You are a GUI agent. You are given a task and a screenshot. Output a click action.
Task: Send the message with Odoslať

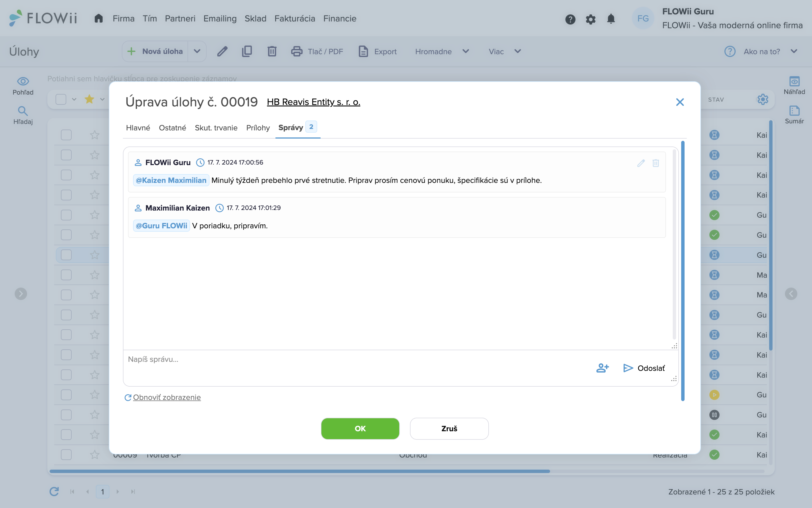click(644, 368)
